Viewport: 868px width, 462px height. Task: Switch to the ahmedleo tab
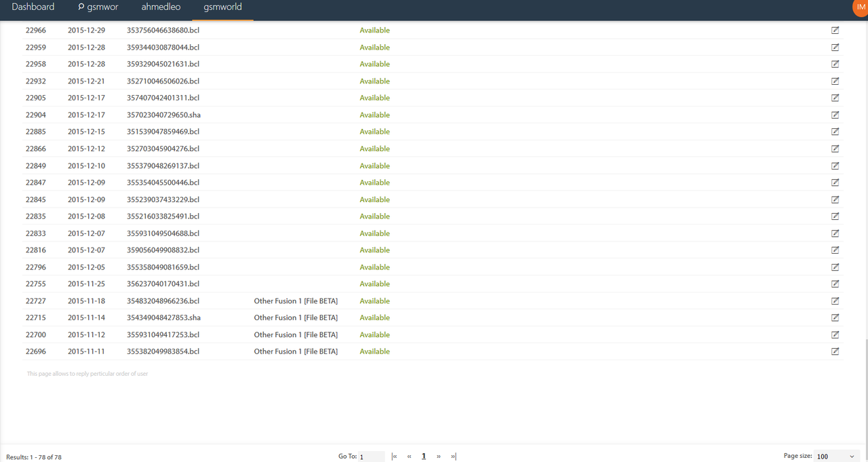[x=161, y=7]
